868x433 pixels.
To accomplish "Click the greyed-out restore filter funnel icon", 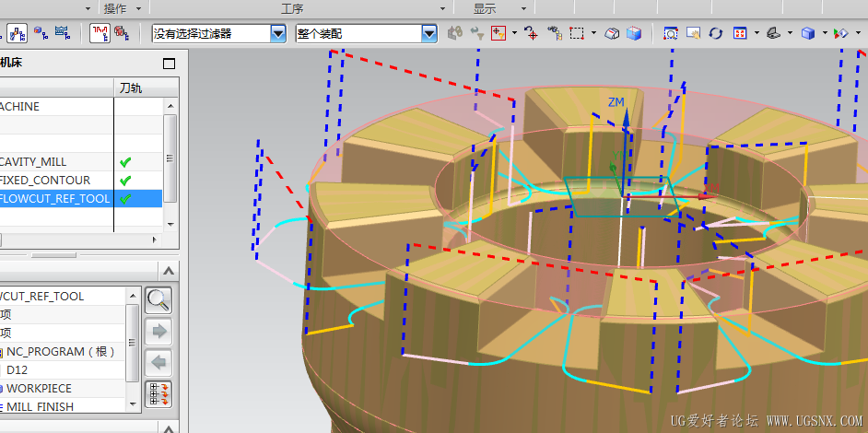I will tap(476, 33).
